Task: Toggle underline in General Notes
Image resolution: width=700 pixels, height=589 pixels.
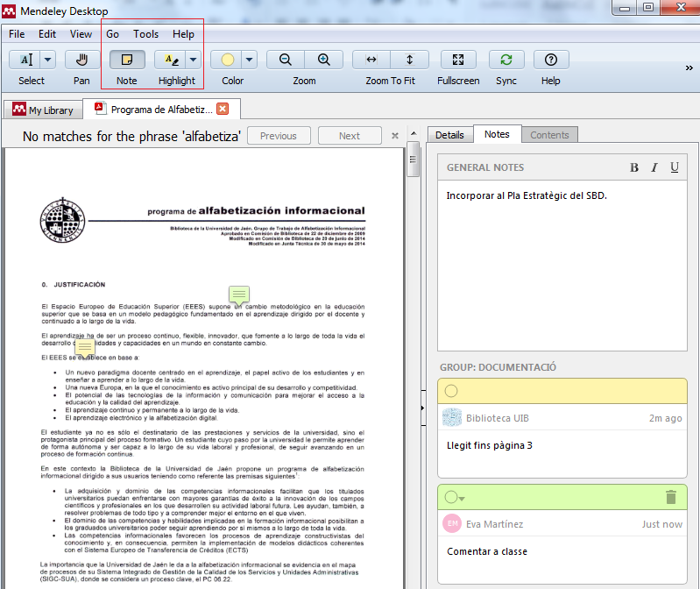Action: coord(675,167)
